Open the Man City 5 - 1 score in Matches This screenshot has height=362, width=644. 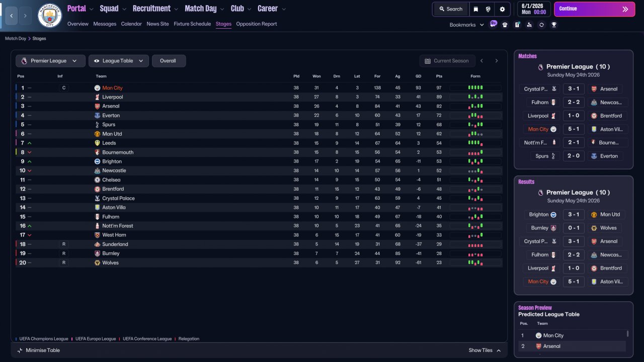click(574, 129)
